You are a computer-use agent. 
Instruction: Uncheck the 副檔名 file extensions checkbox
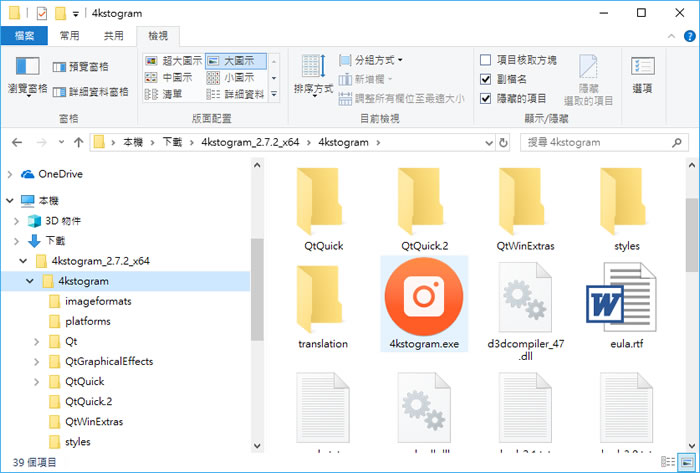coord(486,79)
